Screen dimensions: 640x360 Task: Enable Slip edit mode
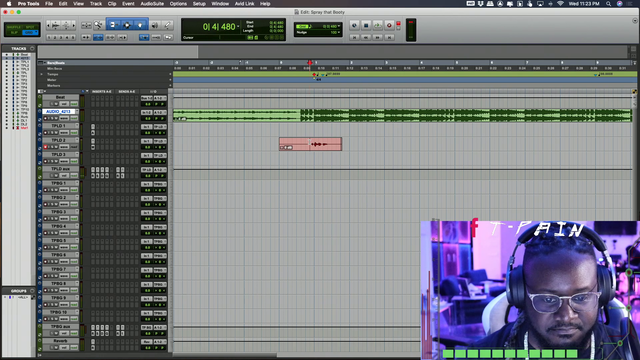(x=14, y=32)
